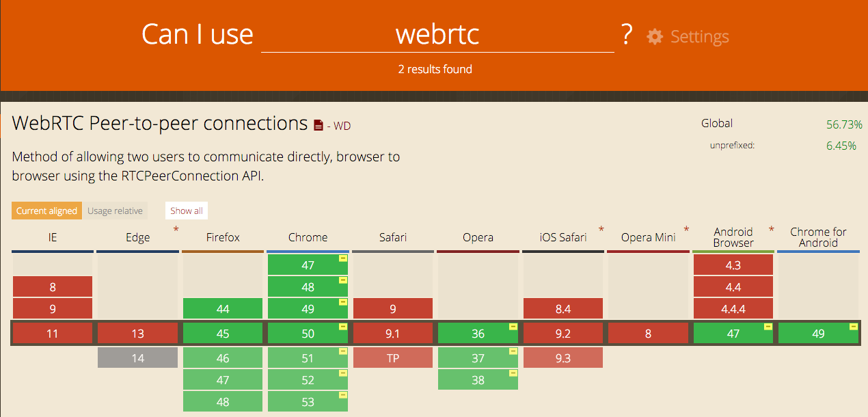
Task: Click the iOS Safari column asterisk
Action: tap(601, 230)
